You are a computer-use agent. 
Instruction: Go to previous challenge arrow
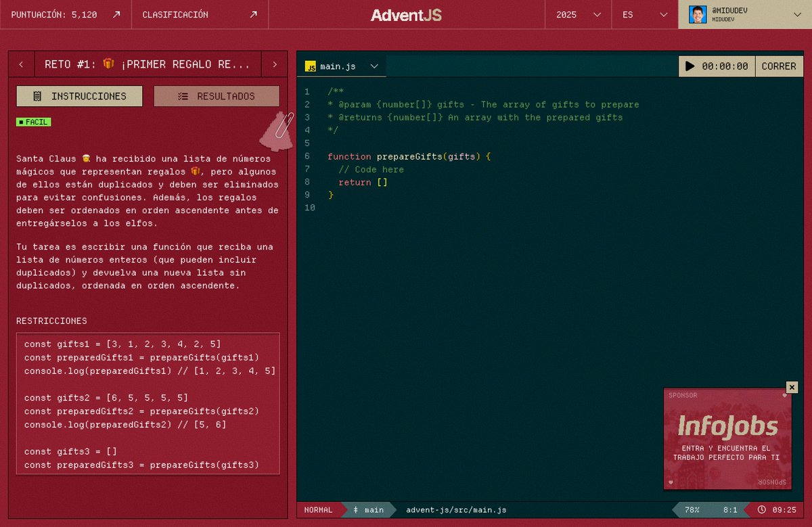pos(22,65)
